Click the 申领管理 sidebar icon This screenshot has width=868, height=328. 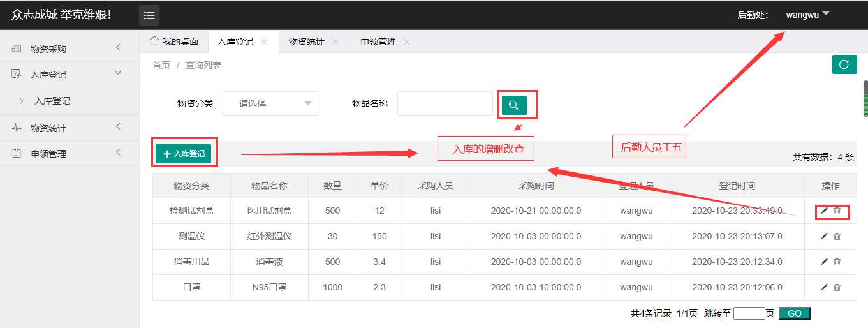point(17,154)
